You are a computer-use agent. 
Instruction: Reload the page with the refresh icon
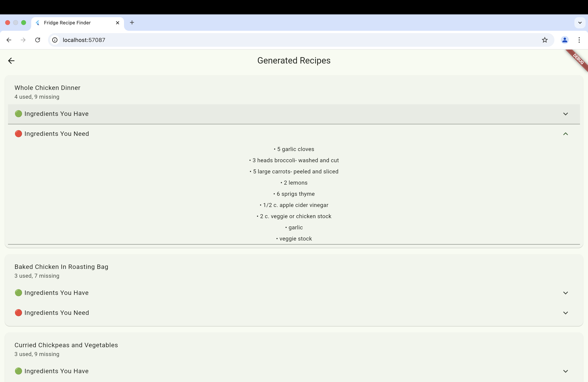[x=38, y=40]
